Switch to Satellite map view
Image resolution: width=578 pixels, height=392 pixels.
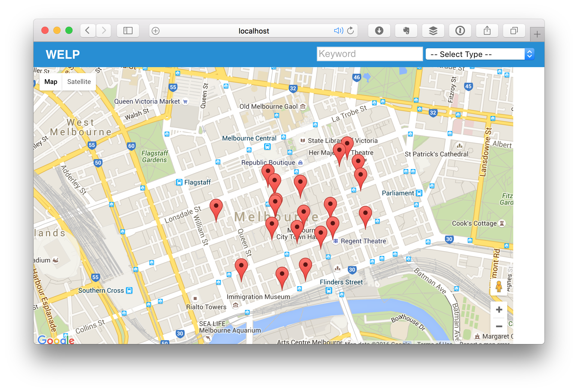click(79, 82)
